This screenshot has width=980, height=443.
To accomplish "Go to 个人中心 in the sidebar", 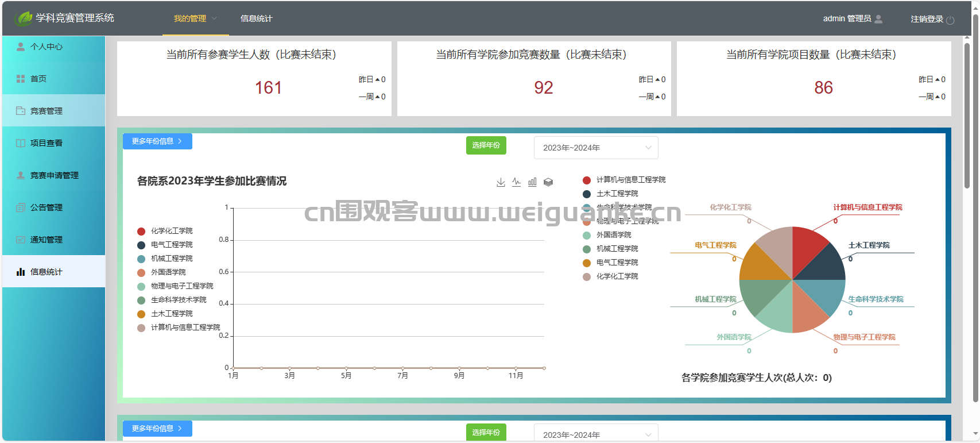I will [x=53, y=47].
